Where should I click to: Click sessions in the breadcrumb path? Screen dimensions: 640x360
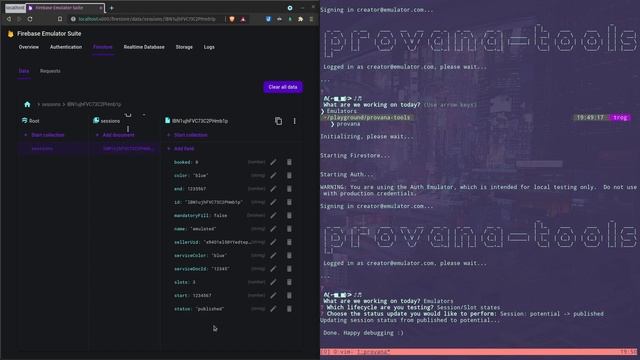click(51, 104)
